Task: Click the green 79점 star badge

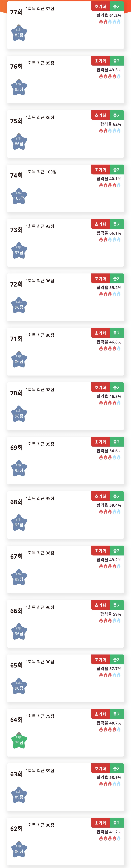Action: click(19, 741)
